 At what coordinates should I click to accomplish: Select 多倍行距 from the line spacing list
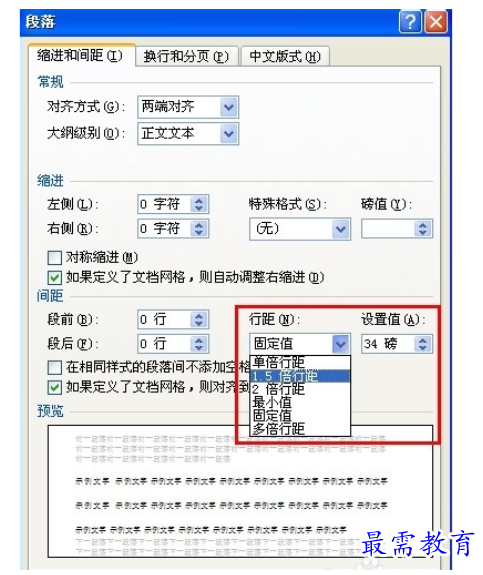click(x=300, y=429)
